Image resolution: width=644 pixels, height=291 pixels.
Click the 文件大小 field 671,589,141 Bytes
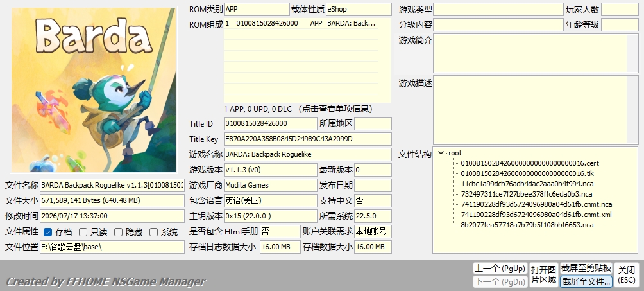(112, 200)
